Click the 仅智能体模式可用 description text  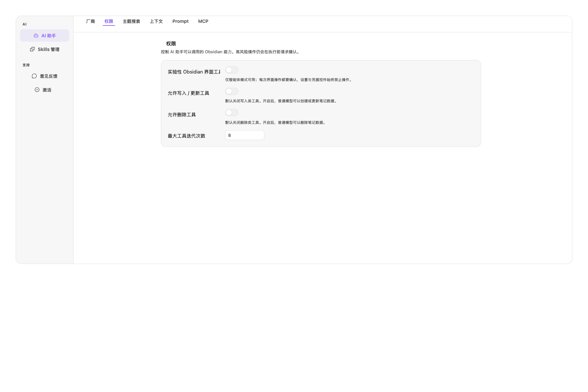tap(289, 80)
